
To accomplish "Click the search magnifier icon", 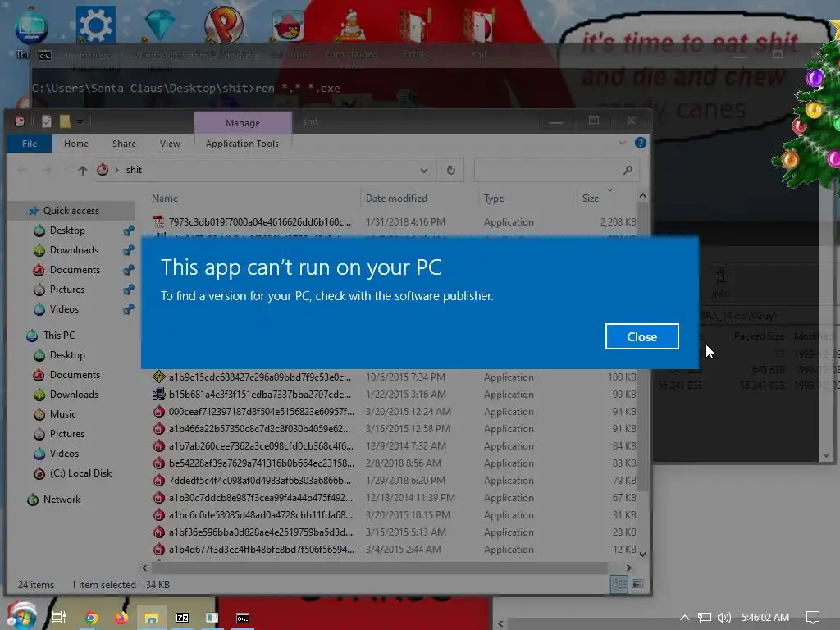I will coord(628,170).
